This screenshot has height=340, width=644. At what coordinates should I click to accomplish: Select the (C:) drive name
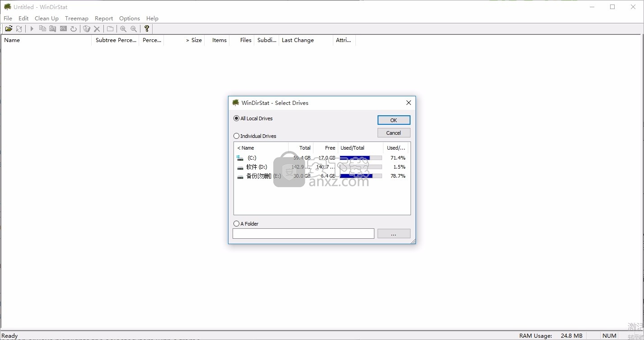[252, 158]
